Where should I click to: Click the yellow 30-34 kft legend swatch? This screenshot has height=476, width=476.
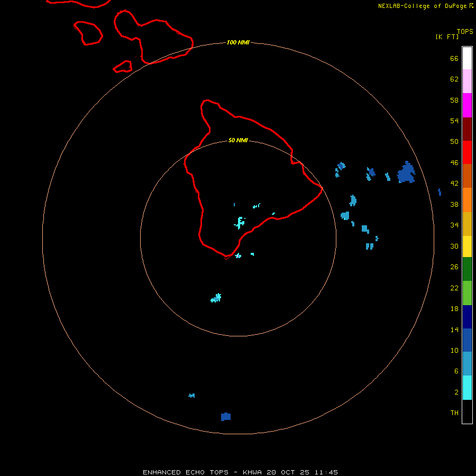pos(467,246)
